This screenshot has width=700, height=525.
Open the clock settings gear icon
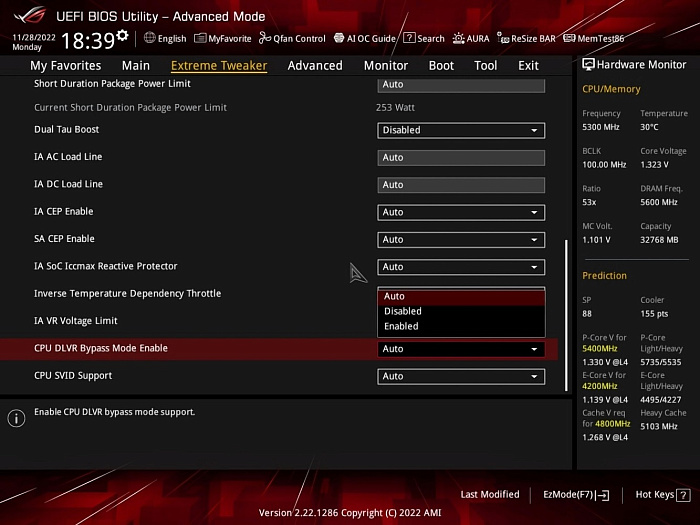point(122,35)
